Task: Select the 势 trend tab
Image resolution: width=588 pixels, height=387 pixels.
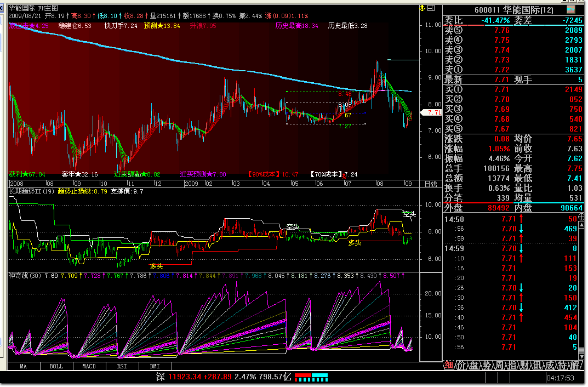Action: coord(487,365)
